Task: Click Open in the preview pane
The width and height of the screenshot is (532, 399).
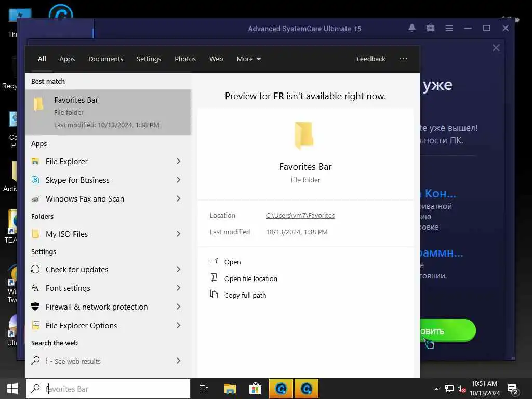Action: click(x=232, y=262)
